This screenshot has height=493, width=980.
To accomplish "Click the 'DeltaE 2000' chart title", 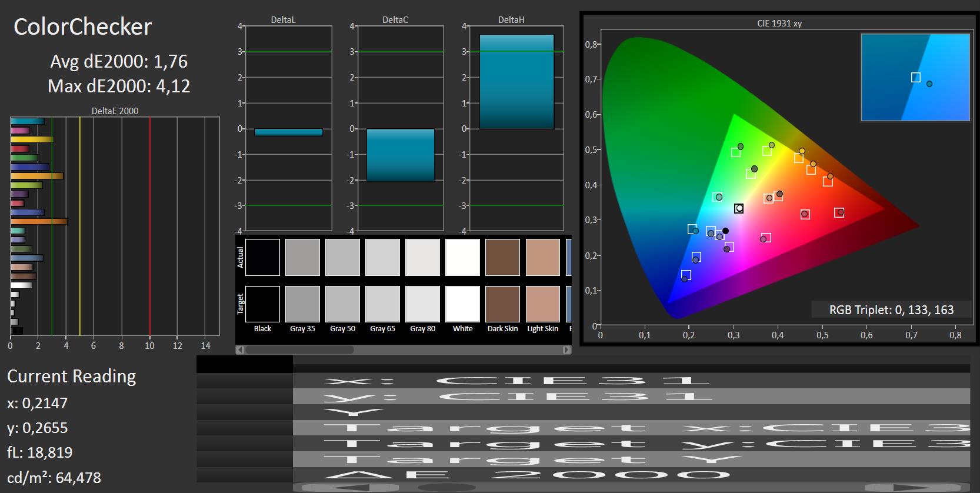I will pyautogui.click(x=115, y=111).
